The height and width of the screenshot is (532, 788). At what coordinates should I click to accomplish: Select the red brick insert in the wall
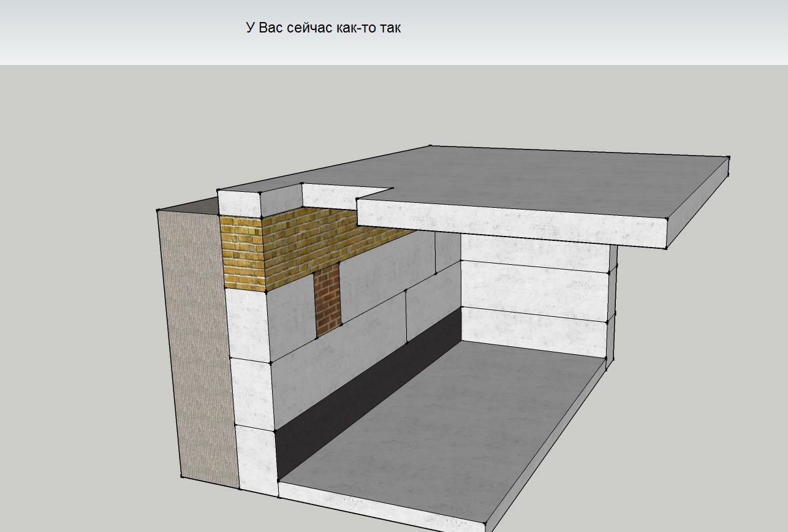coord(328,300)
